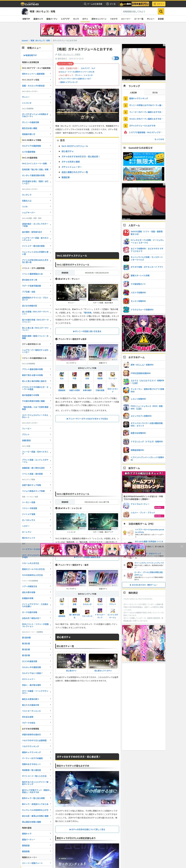Click the サンニーの性能と使い方を見る button

tap(87, 331)
